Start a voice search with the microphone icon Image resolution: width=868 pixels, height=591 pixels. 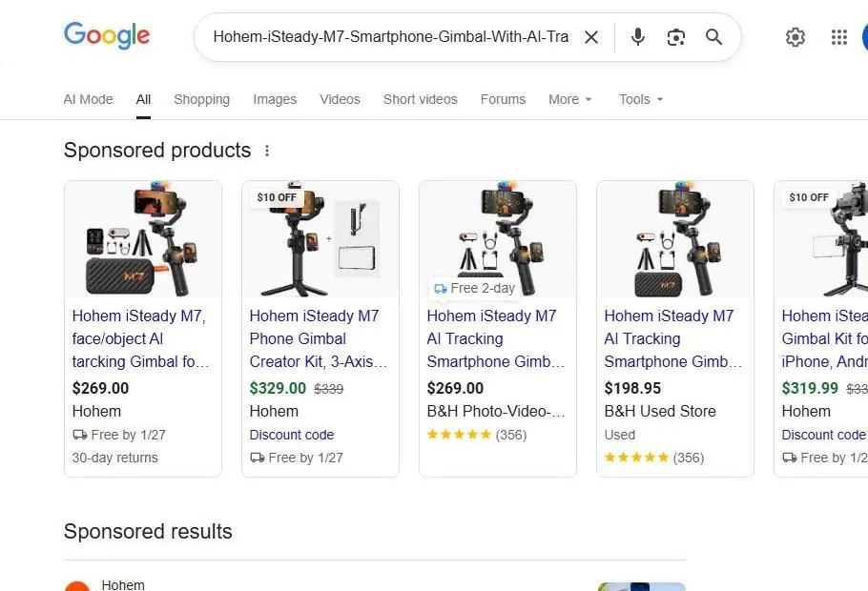(x=637, y=37)
